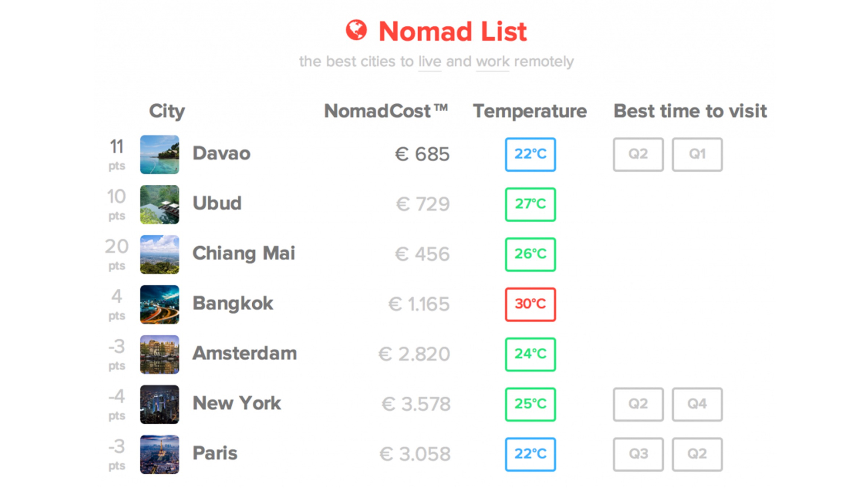Open the Paris Eiffel Tower thumbnail
Screen dimensions: 868x488
pyautogui.click(x=160, y=455)
